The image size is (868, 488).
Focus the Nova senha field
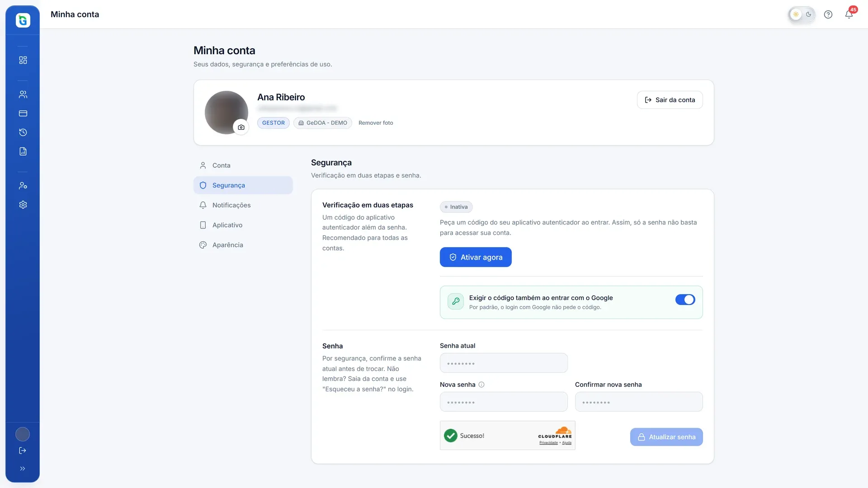point(504,402)
